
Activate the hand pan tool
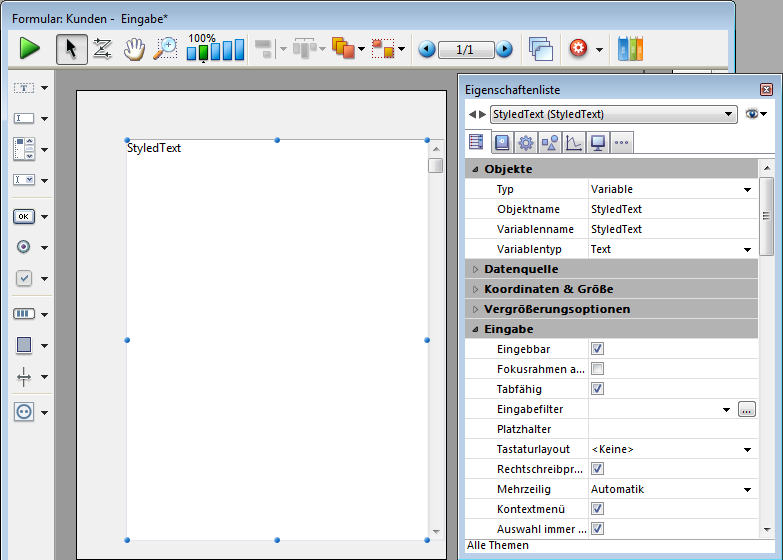[x=134, y=49]
